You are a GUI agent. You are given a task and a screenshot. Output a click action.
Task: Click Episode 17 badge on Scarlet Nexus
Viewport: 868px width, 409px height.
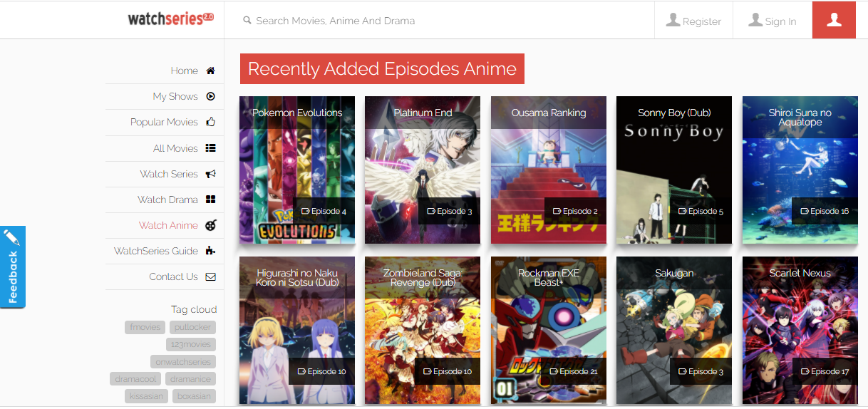(825, 371)
